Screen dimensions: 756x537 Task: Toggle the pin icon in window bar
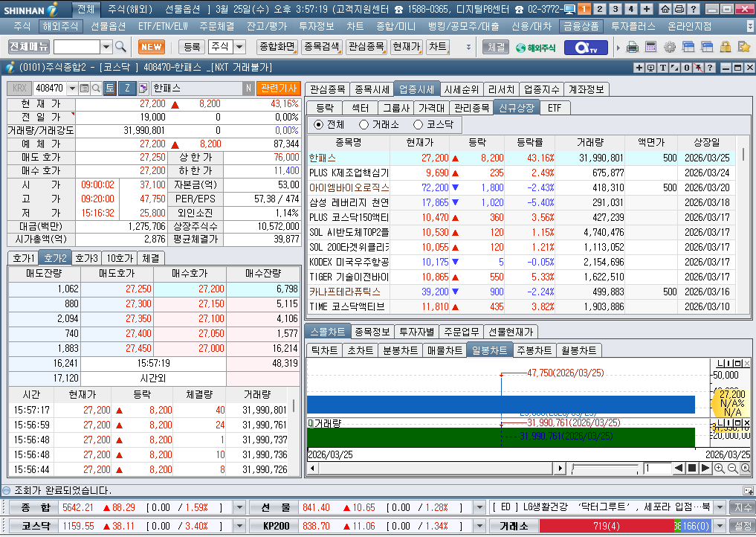pyautogui.click(x=698, y=68)
